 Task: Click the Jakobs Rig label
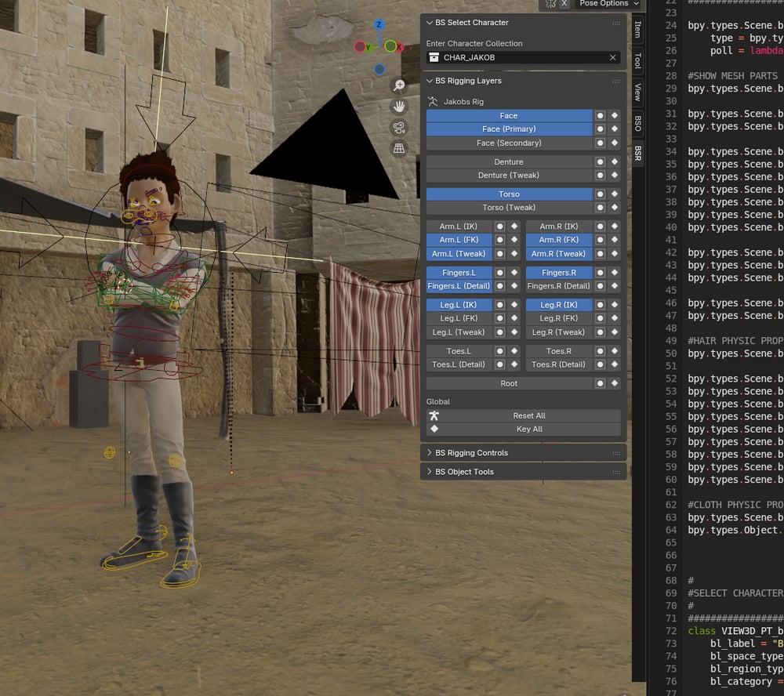[x=463, y=102]
